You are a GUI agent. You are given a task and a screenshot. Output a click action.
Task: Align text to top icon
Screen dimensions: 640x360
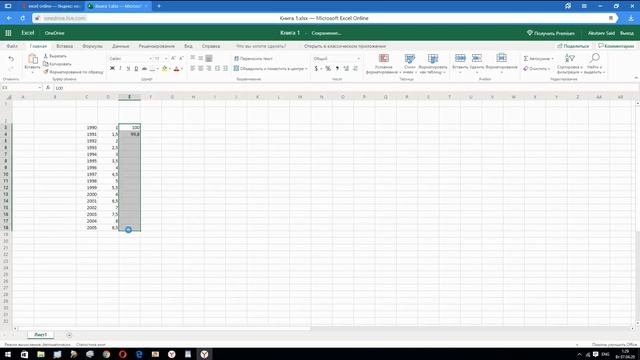[193, 58]
